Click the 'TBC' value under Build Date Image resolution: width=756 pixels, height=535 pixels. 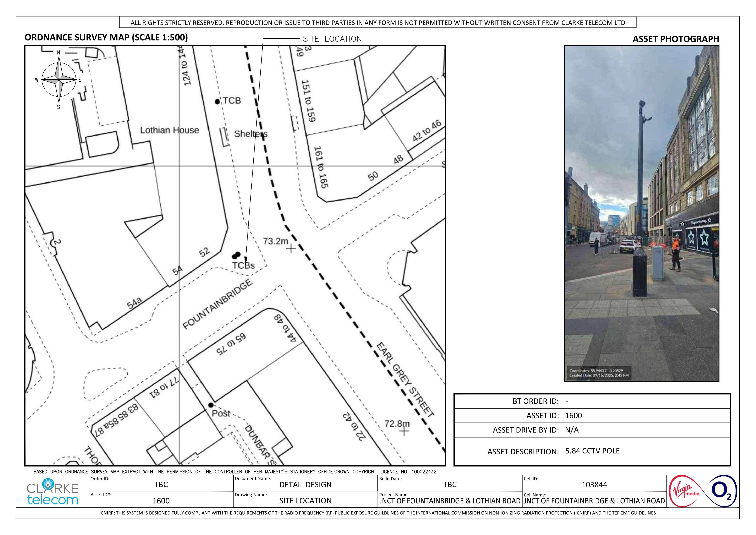(450, 485)
